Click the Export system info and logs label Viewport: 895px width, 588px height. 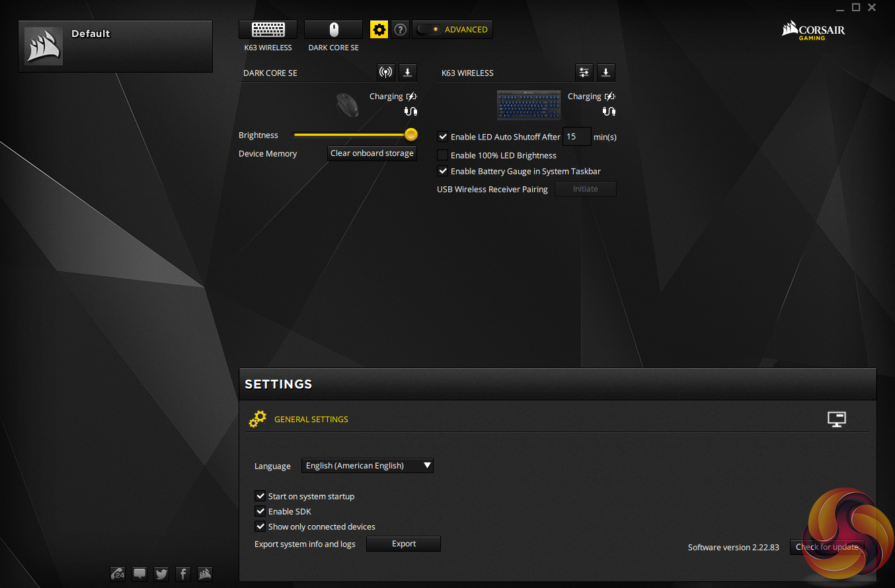[305, 544]
